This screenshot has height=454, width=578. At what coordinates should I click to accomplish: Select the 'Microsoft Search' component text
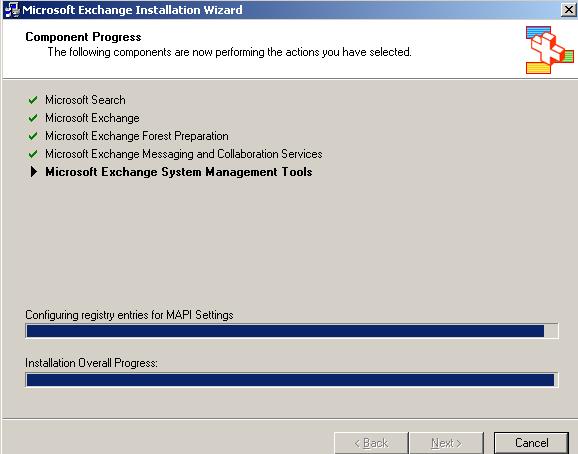pyautogui.click(x=85, y=100)
